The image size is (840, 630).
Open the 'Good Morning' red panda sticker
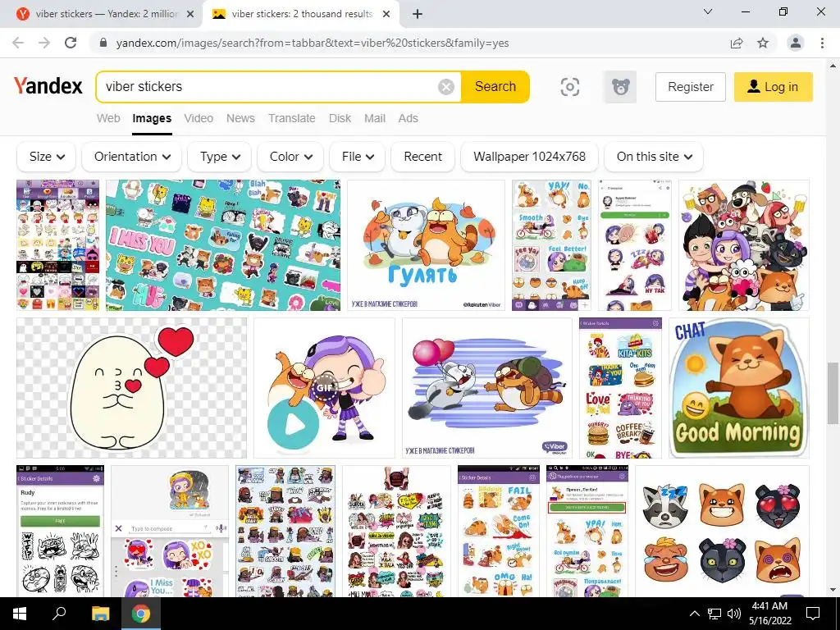pyautogui.click(x=739, y=388)
